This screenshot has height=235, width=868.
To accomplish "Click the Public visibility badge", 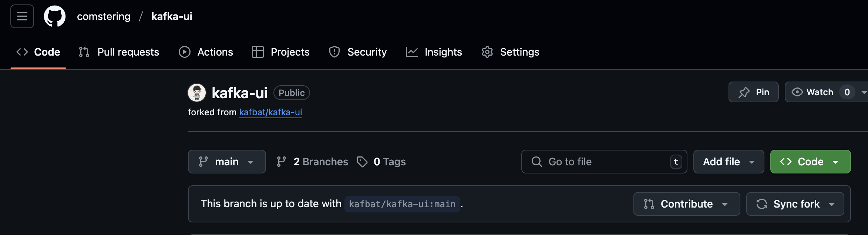I will click(292, 93).
